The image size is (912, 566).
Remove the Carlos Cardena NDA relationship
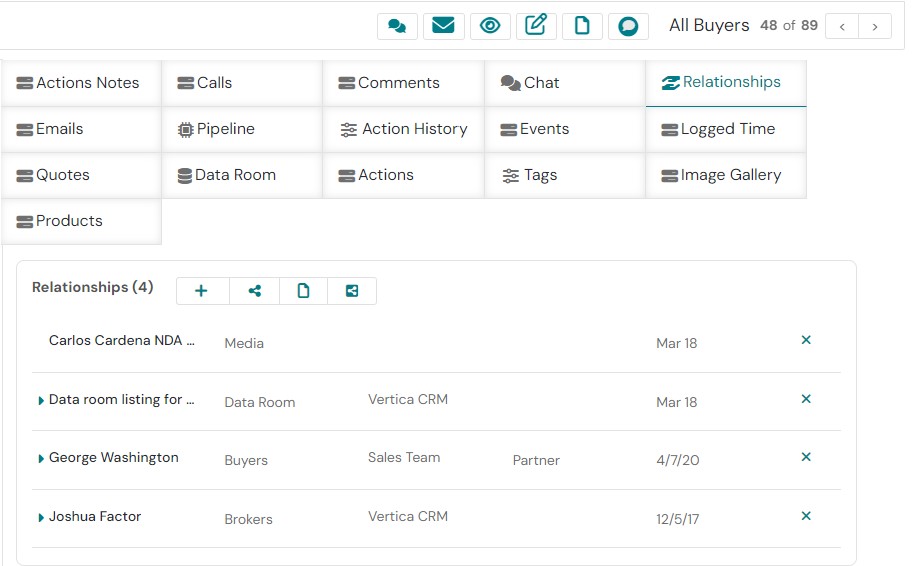(806, 341)
